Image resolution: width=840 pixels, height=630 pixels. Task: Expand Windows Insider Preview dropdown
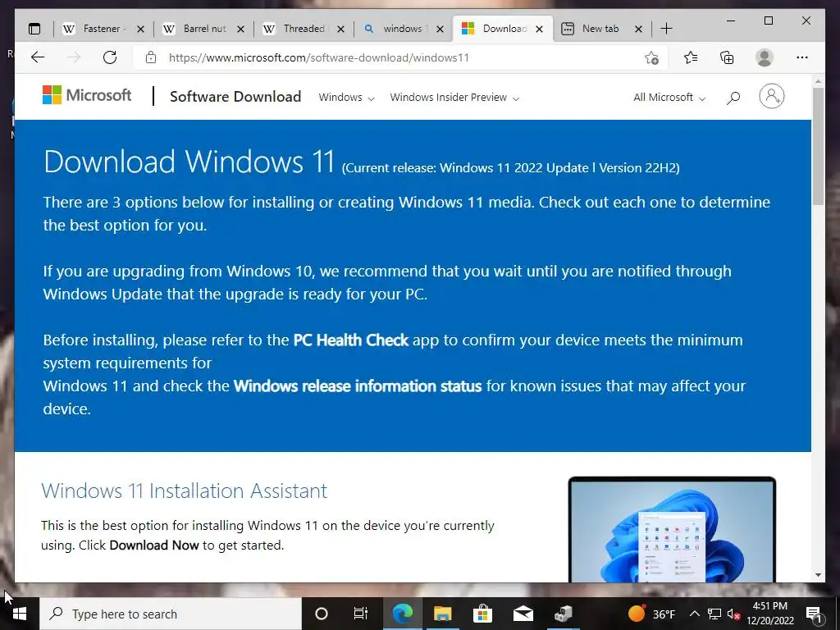[x=454, y=98]
